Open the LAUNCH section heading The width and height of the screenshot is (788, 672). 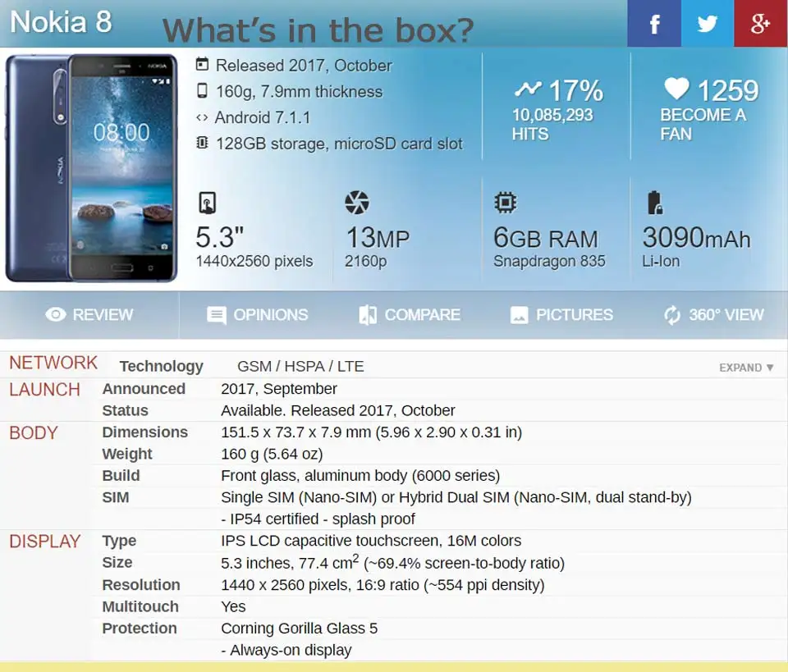click(44, 389)
